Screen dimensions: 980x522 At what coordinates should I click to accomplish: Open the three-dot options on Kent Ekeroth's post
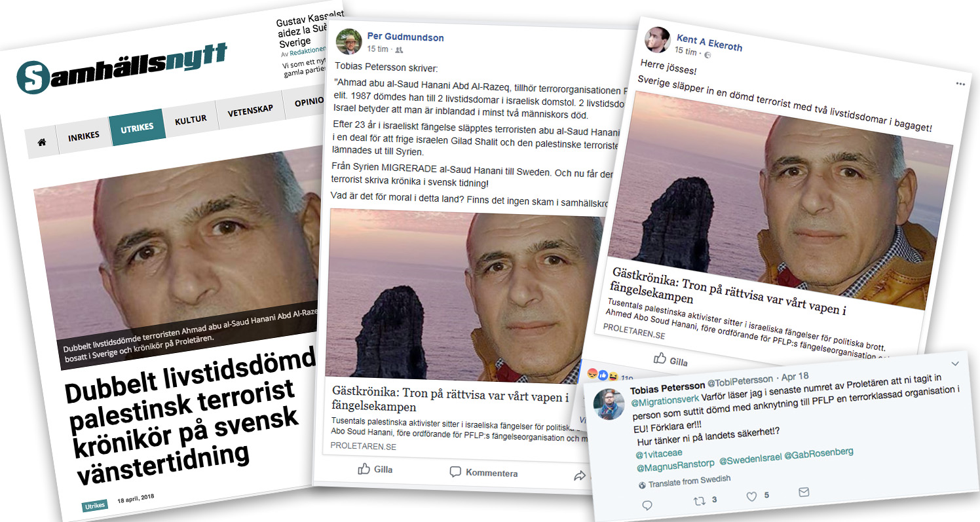[x=960, y=84]
